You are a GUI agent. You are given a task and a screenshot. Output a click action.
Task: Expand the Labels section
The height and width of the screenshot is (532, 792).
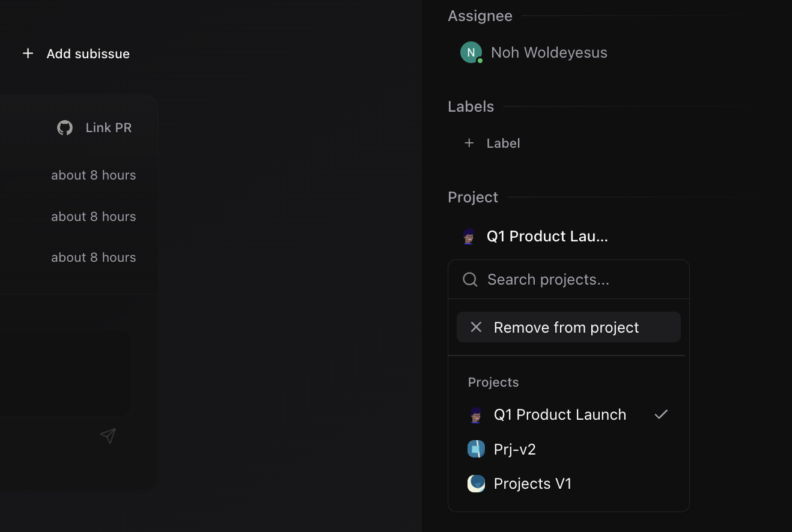click(471, 106)
